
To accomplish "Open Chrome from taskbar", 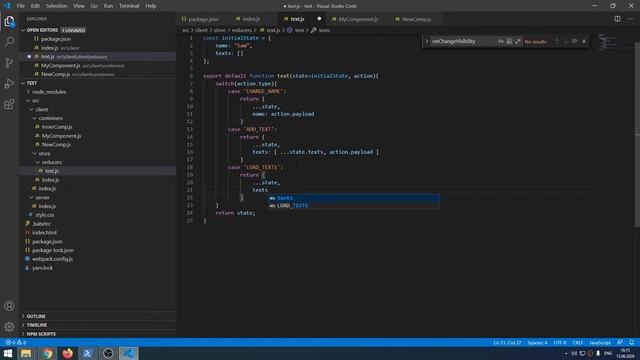I will 47,353.
